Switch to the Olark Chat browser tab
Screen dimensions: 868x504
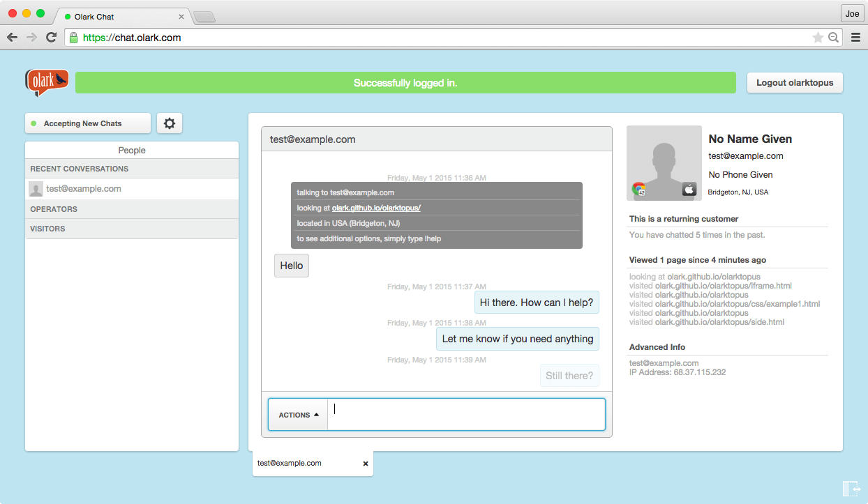pyautogui.click(x=119, y=17)
